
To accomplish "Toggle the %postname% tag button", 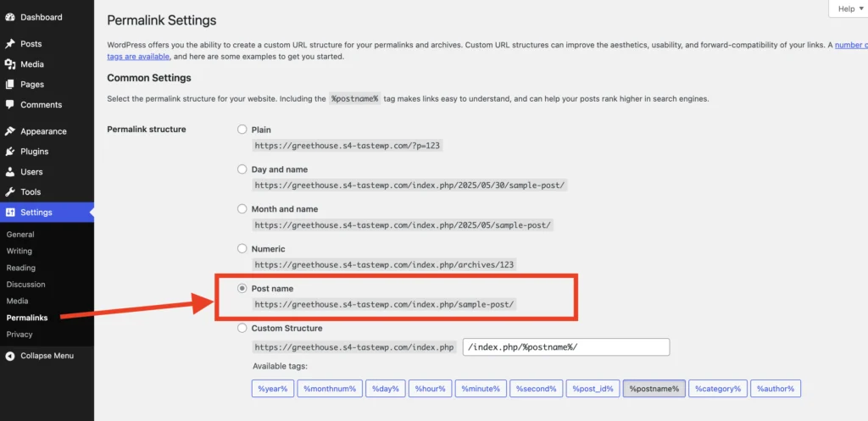I will click(x=654, y=388).
